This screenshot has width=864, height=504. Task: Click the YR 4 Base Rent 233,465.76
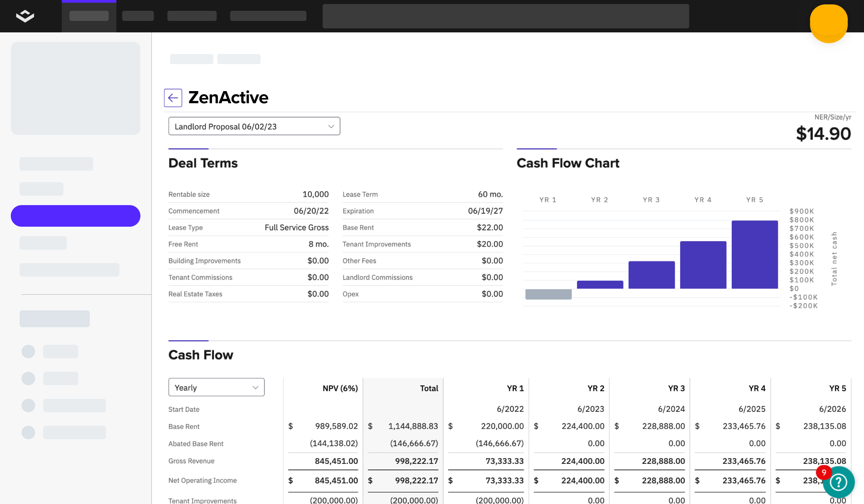744,426
